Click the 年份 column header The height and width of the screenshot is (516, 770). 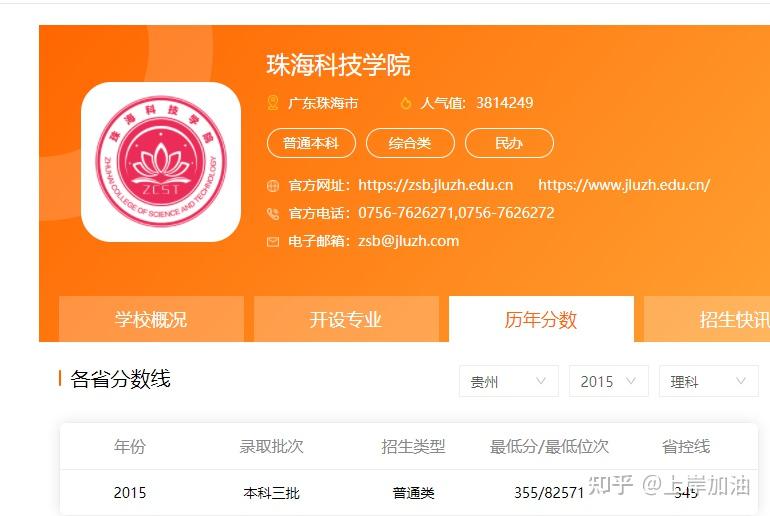[130, 446]
